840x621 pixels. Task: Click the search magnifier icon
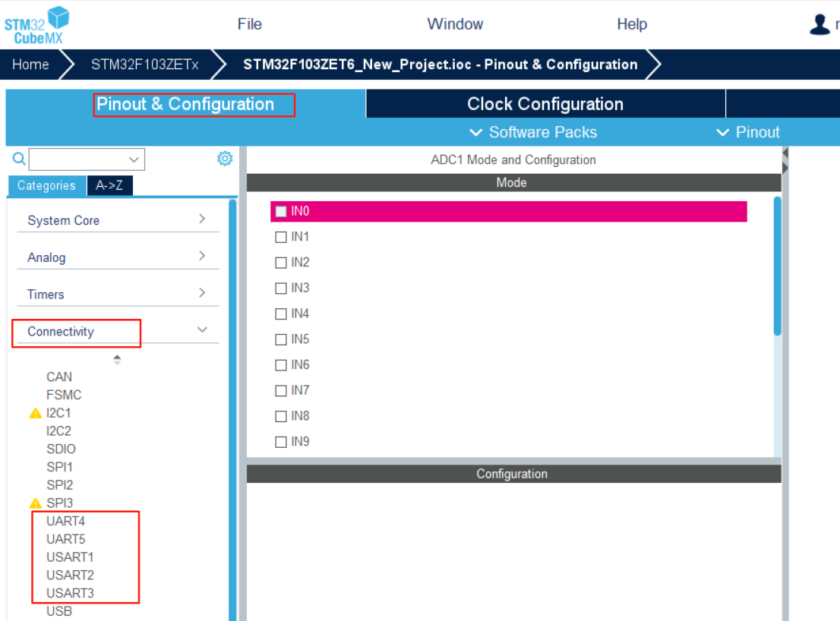coord(18,159)
